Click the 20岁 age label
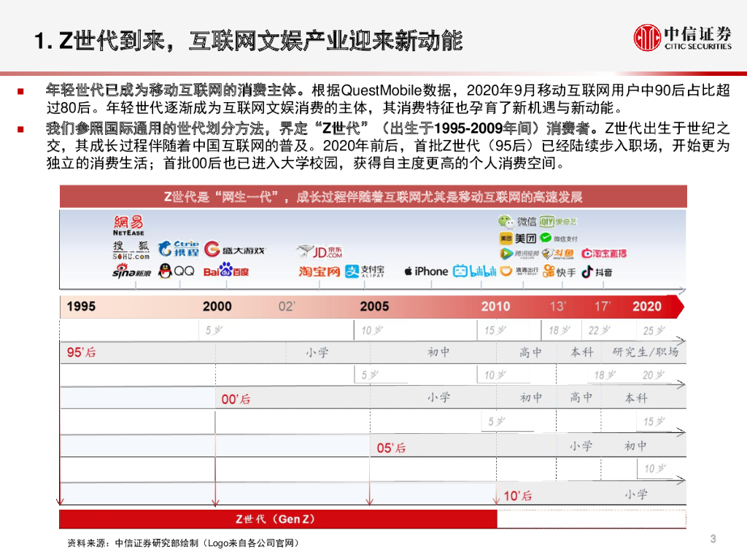747x560 pixels. pos(653,376)
